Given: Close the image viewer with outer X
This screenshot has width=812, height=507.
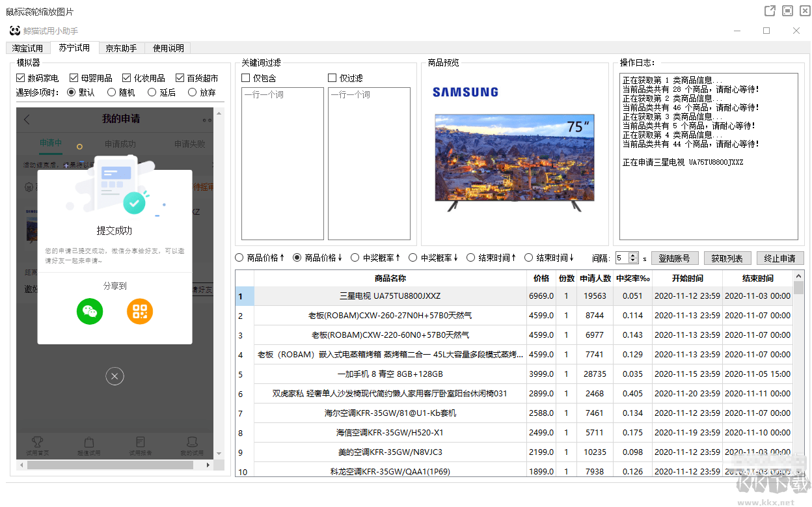Looking at the screenshot, I should (x=804, y=11).
